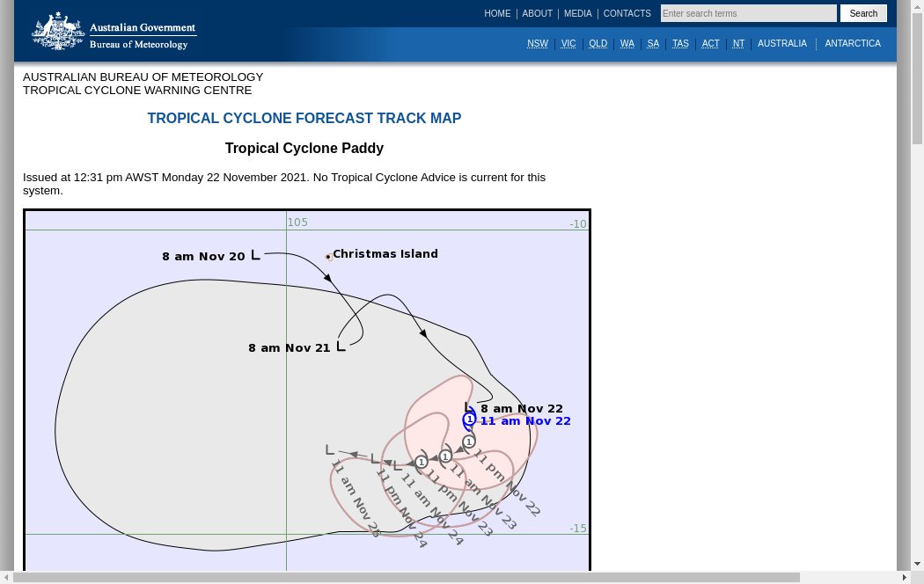
Task: Open the CONTACTS page
Action: click(627, 14)
